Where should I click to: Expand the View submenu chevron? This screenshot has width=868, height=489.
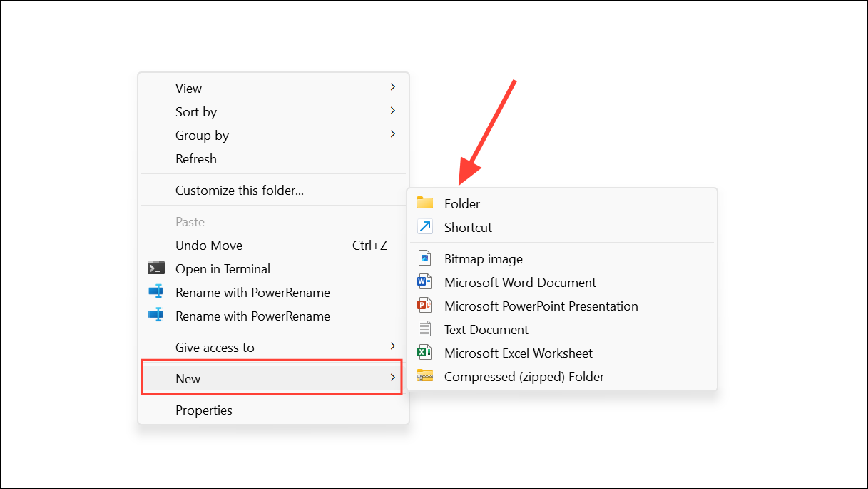point(392,86)
